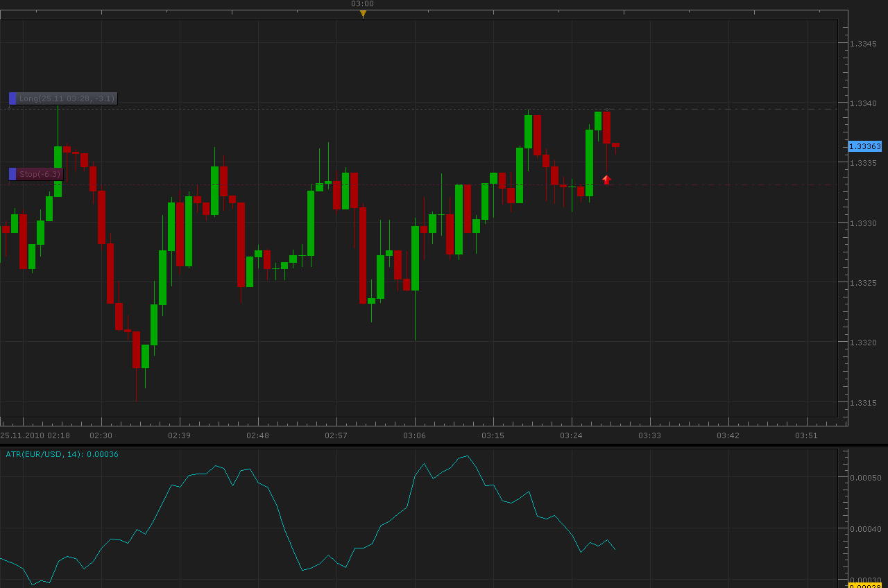This screenshot has width=888, height=588.
Task: Click the current price tag 1.33363
Action: [865, 146]
